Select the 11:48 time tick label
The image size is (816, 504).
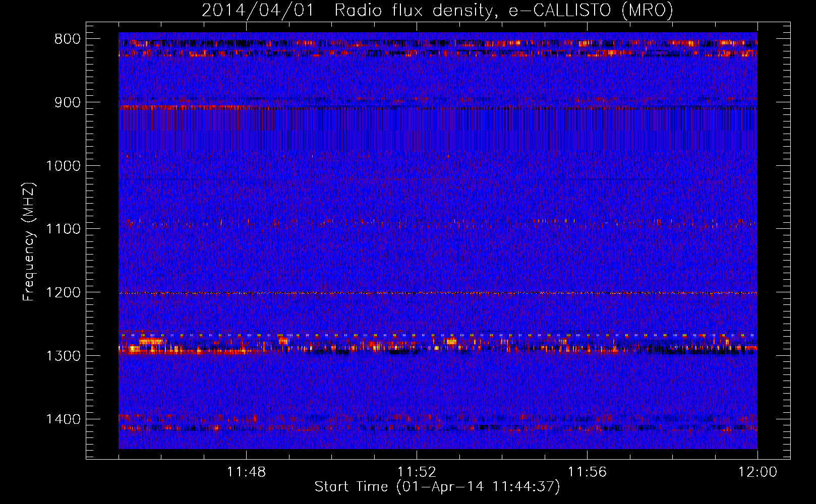point(247,472)
